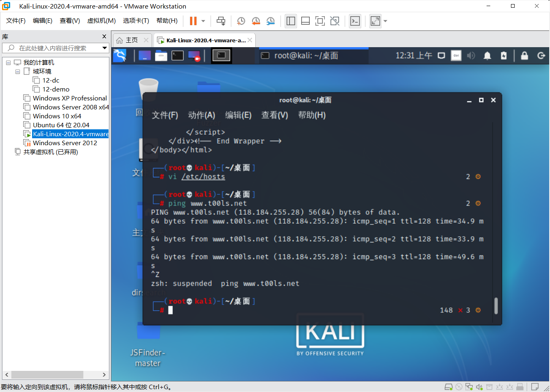Collapse the 我的计算机 tree node
This screenshot has height=392, width=550.
(x=8, y=63)
